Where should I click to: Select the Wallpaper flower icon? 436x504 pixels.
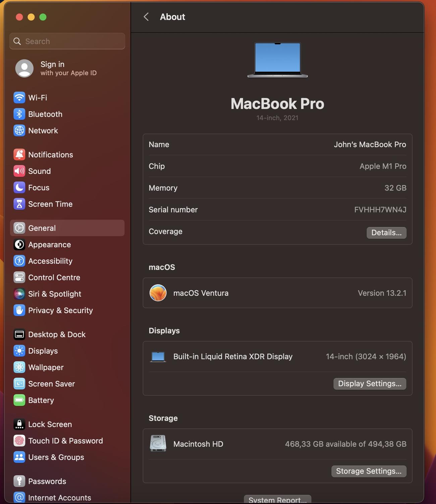pos(19,367)
